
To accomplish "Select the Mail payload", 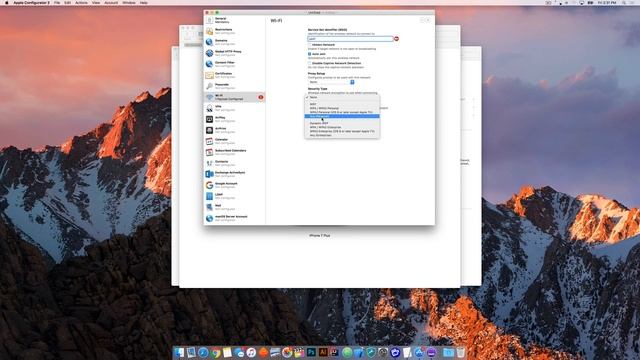I will 234,207.
